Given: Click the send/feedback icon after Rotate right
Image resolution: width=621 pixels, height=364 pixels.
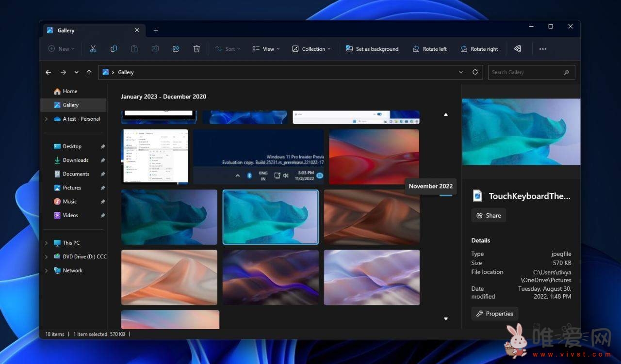Looking at the screenshot, I should point(518,49).
